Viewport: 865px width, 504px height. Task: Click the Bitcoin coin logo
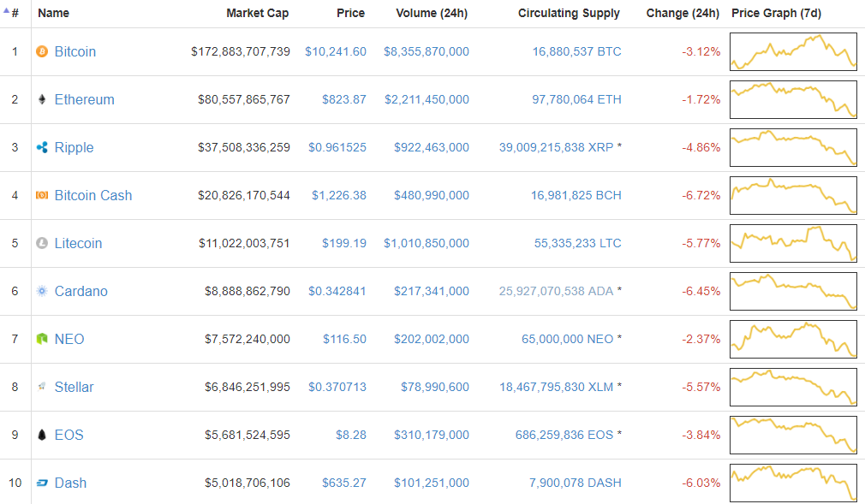pyautogui.click(x=40, y=51)
